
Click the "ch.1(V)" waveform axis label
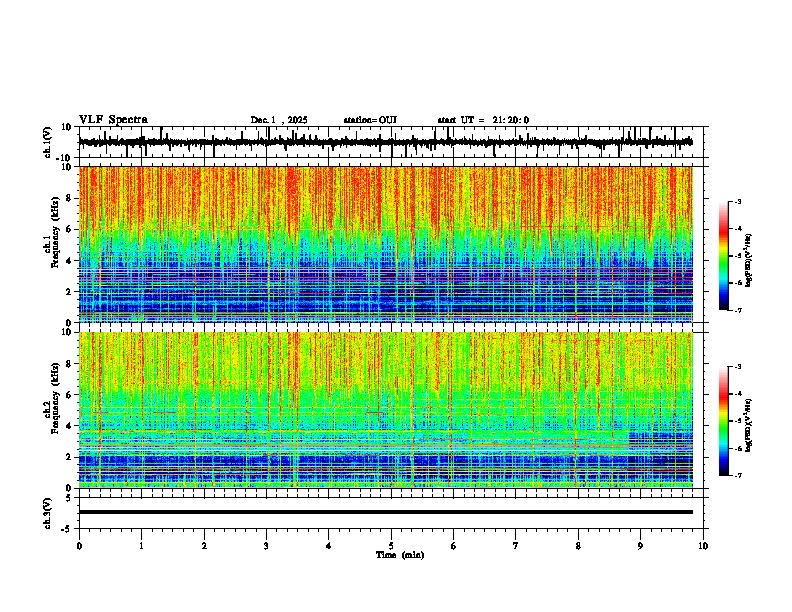pyautogui.click(x=48, y=142)
